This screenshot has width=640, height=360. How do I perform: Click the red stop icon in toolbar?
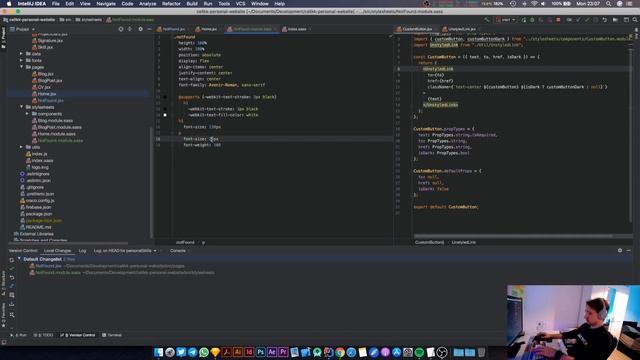click(558, 20)
